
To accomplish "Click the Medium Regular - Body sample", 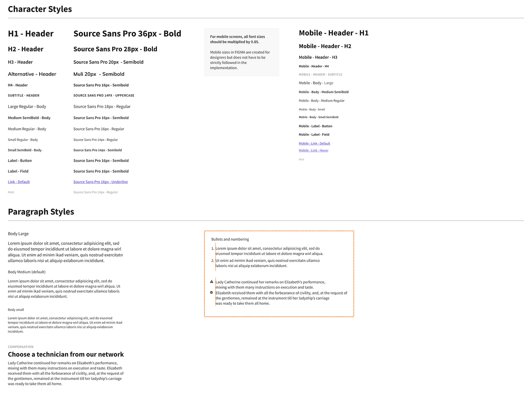I will (x=27, y=129).
